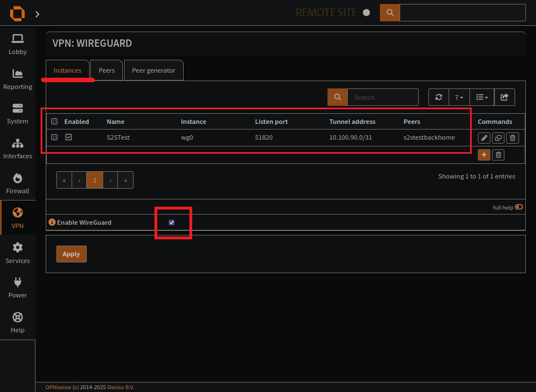Click the top bar search magnifier icon
This screenshot has width=536, height=392.
coord(389,12)
